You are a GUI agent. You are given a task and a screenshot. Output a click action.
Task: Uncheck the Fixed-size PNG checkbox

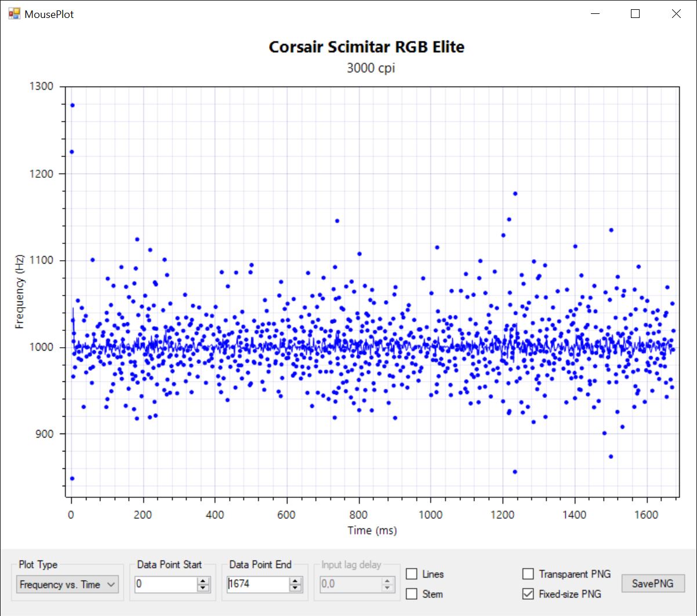pyautogui.click(x=528, y=594)
